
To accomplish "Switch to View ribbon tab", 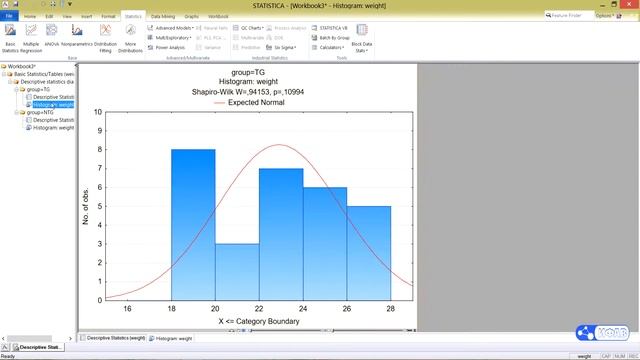I will point(67,17).
